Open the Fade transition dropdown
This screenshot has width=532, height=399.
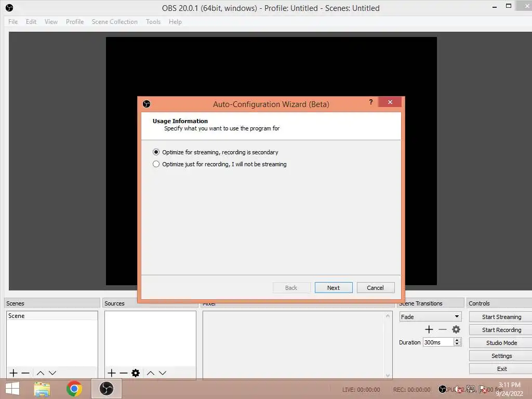tap(430, 316)
